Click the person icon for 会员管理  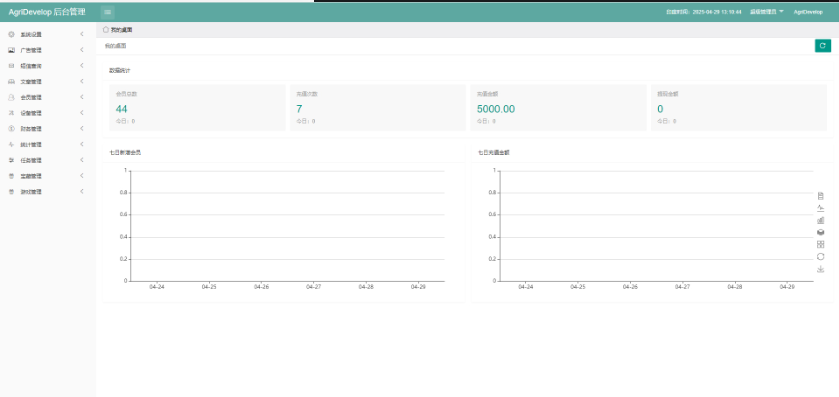12,97
